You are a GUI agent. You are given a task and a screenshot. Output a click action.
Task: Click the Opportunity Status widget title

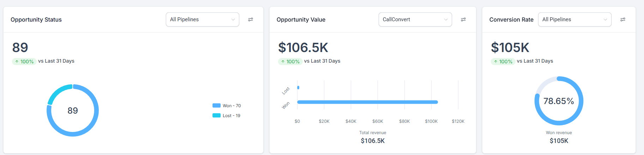click(x=36, y=20)
